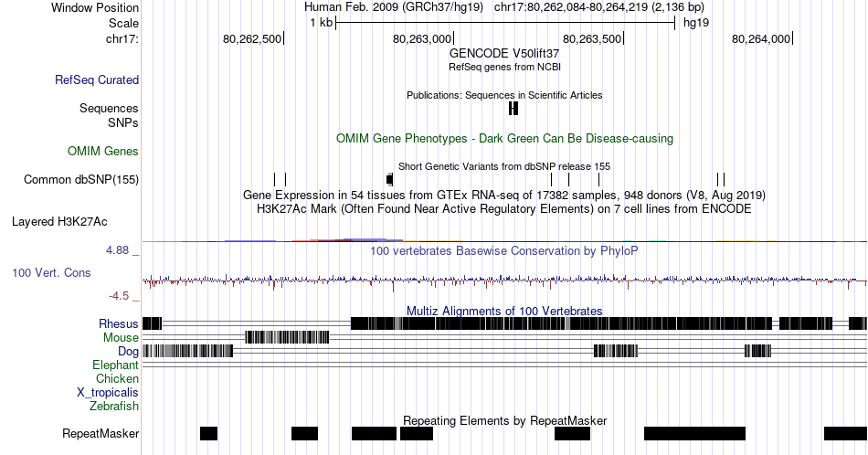Click the 80,262,500 coordinate tick label
This screenshot has height=455, width=868.
[252, 38]
